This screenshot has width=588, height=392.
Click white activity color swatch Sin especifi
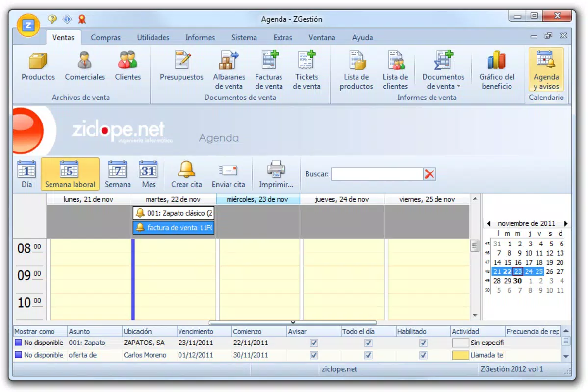click(x=460, y=343)
